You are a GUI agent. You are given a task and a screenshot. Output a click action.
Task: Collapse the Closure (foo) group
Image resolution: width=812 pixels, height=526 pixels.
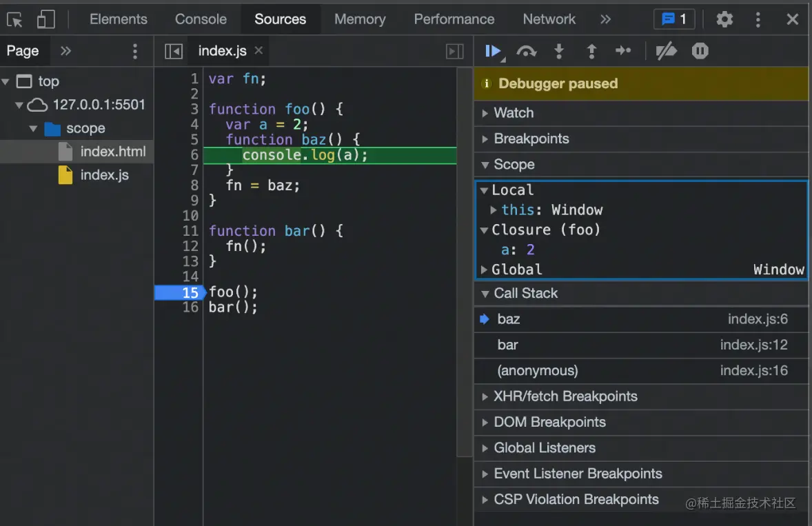point(484,230)
